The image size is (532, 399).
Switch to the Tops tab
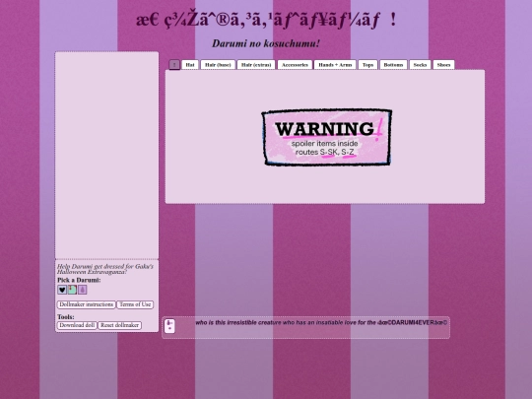(x=367, y=65)
